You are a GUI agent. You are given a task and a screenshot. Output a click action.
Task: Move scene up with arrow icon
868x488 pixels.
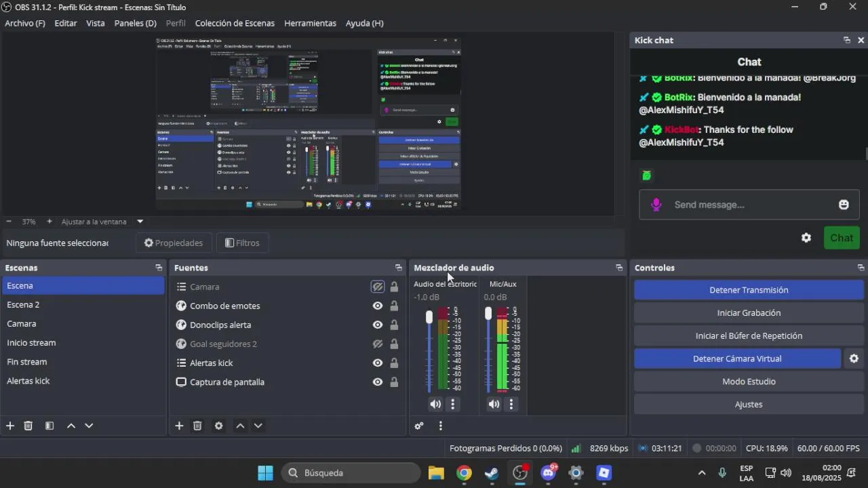click(71, 426)
